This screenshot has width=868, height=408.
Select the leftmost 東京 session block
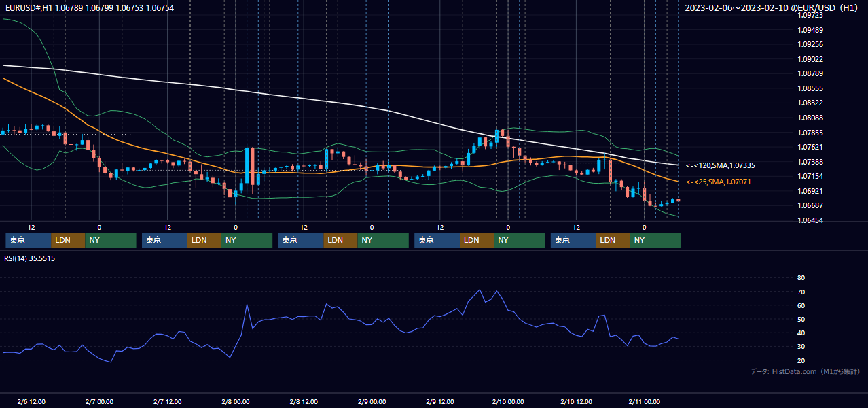(29, 240)
